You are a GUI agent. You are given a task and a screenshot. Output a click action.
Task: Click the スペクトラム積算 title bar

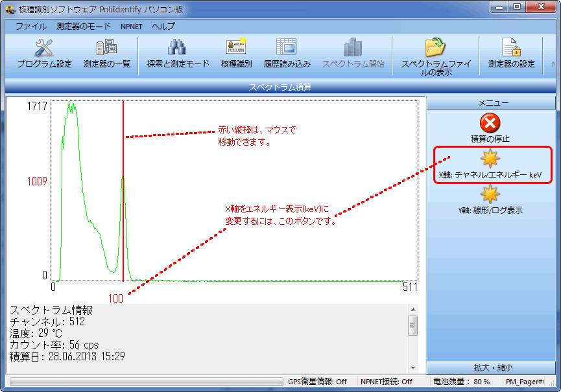(280, 87)
